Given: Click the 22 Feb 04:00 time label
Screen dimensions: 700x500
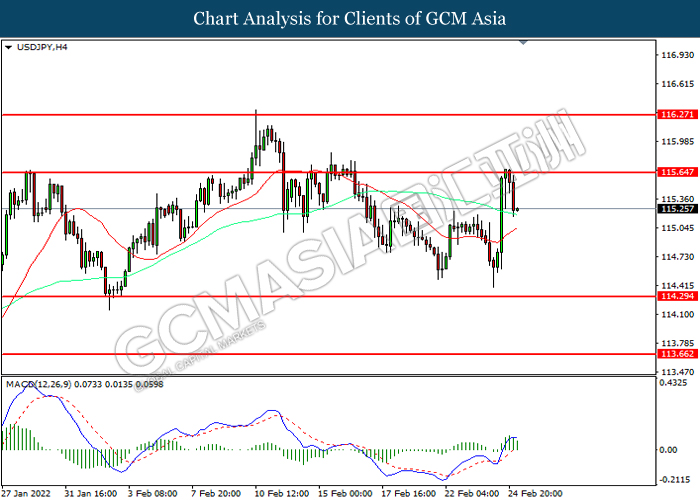Looking at the screenshot, I should 472,493.
